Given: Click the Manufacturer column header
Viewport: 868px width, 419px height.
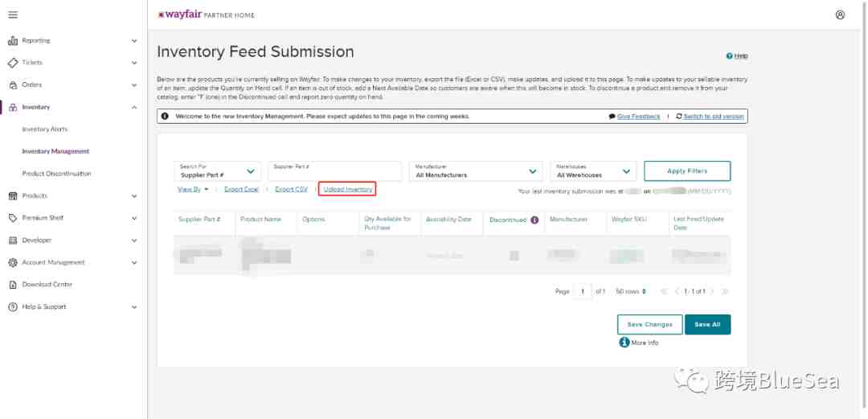Looking at the screenshot, I should [x=568, y=220].
